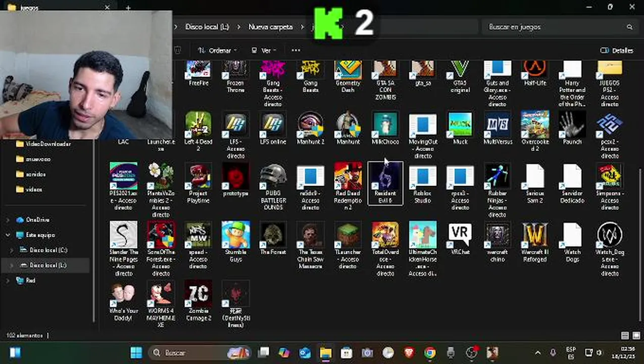Select the GTA SA CON ZOMBIS shortcut

click(385, 80)
